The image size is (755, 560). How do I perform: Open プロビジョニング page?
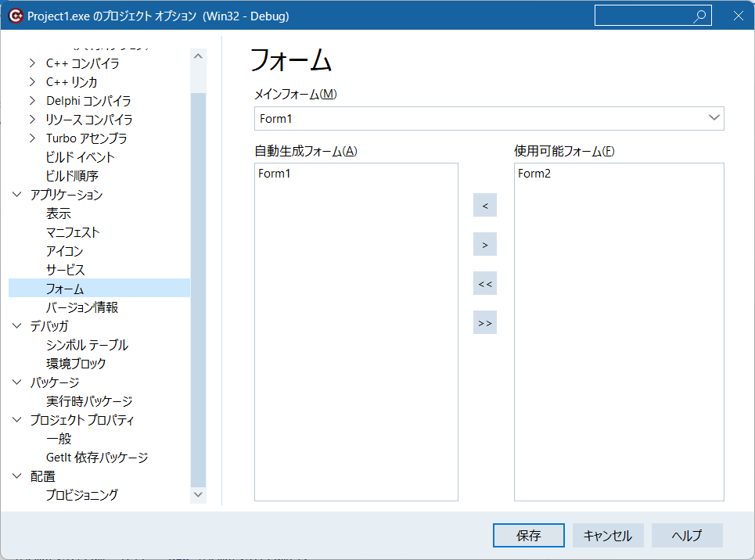[x=81, y=495]
